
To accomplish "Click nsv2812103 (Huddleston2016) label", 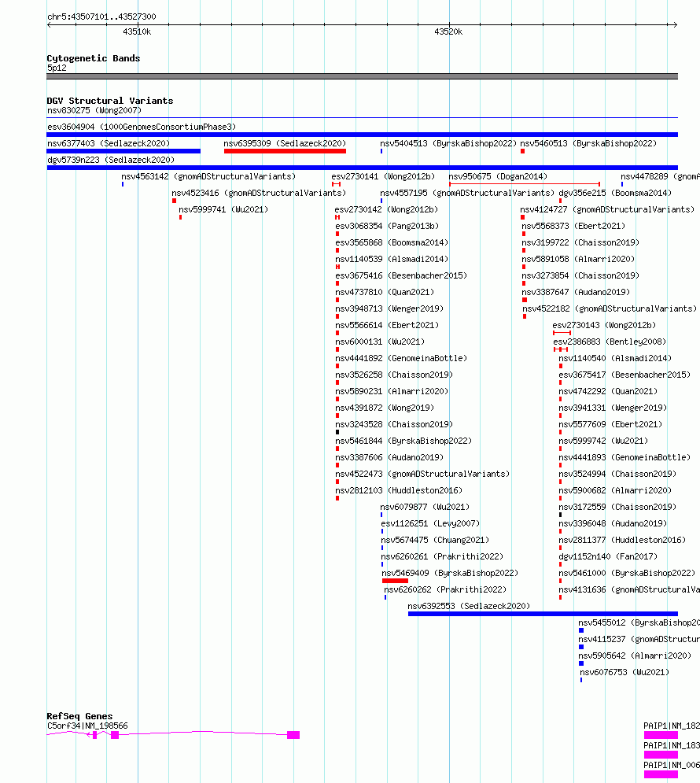I will 399,489.
